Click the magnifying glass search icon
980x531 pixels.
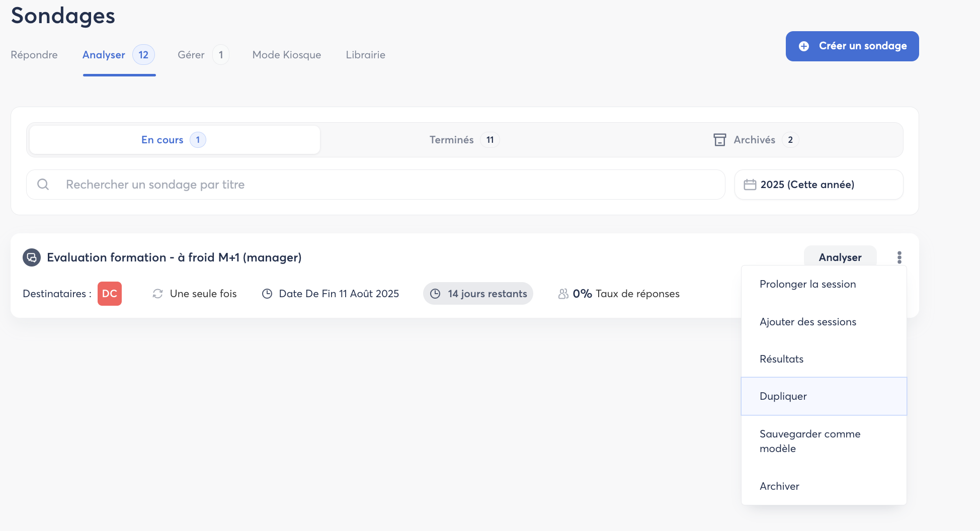(x=43, y=185)
